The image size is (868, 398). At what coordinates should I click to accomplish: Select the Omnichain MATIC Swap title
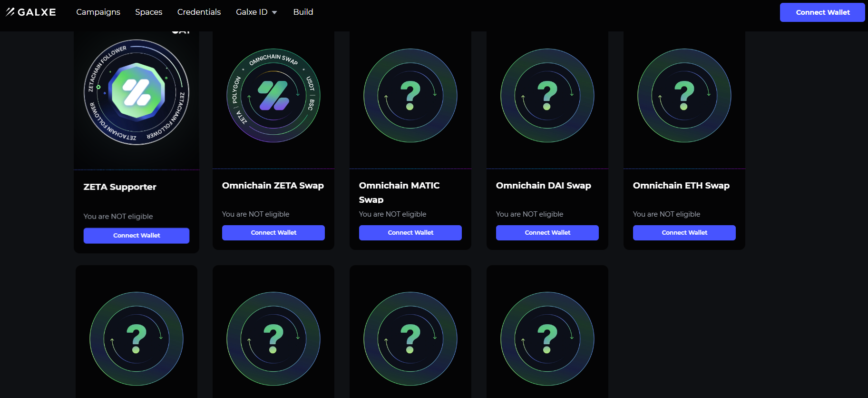point(400,192)
